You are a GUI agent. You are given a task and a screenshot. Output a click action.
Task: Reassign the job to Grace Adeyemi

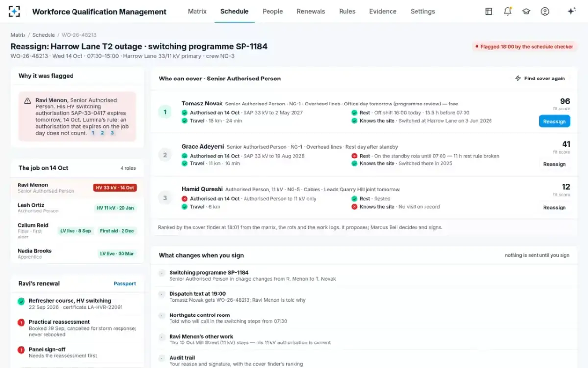[554, 164]
